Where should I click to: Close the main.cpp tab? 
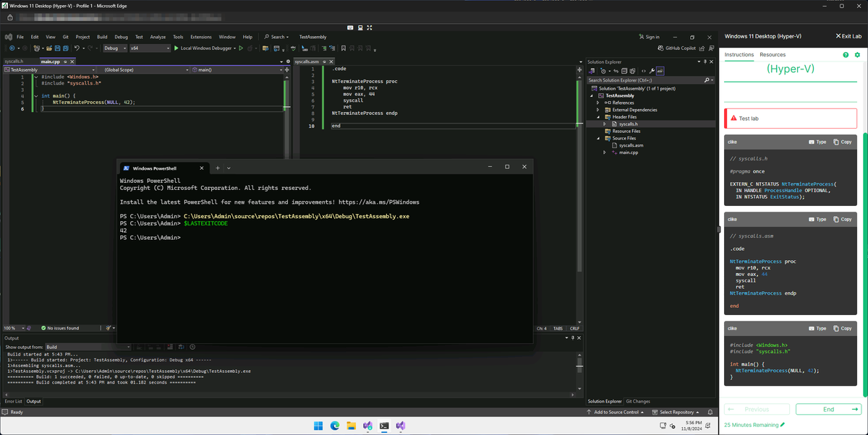tap(73, 61)
